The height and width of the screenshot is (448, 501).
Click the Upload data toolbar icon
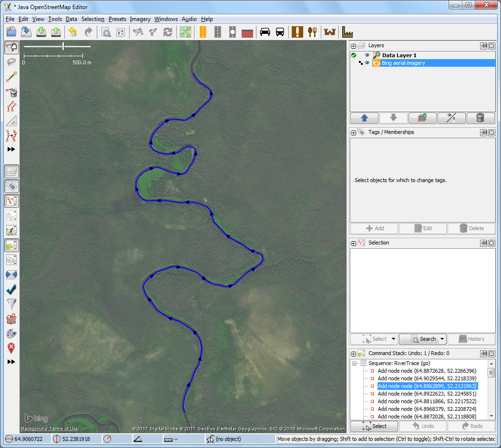click(x=56, y=32)
